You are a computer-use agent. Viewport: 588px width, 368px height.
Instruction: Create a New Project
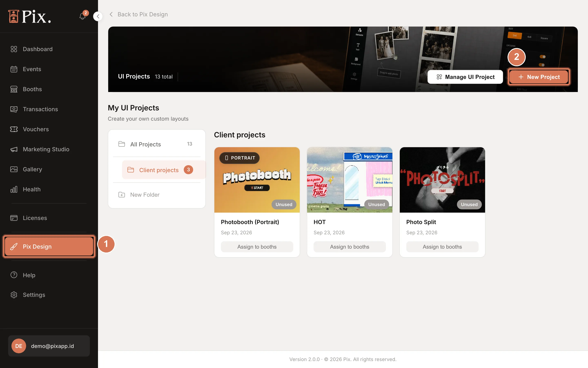click(539, 77)
